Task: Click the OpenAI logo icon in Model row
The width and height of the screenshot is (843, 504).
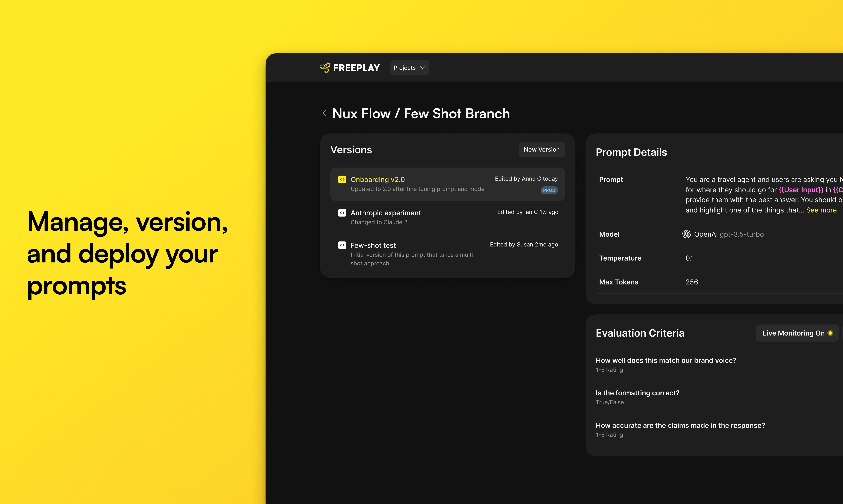Action: (686, 234)
